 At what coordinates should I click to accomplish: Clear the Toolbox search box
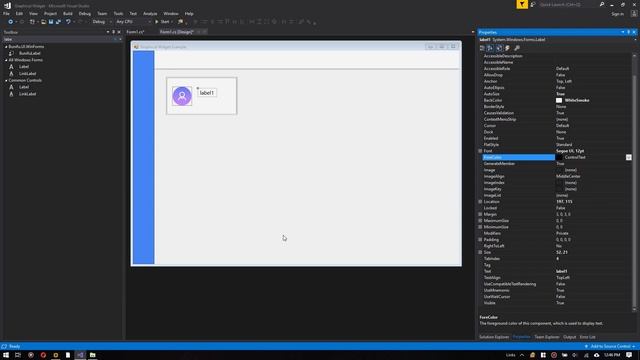(x=116, y=39)
